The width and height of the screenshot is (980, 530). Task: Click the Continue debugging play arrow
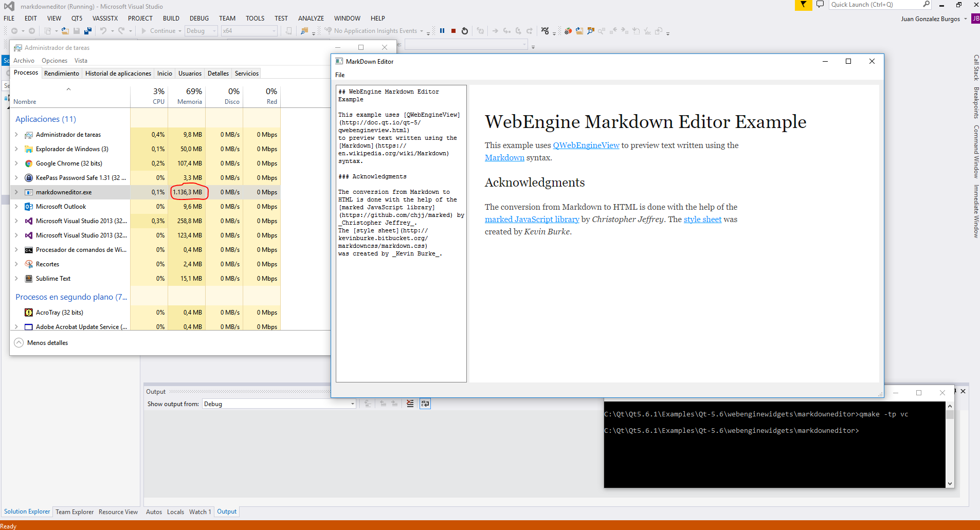click(x=144, y=31)
